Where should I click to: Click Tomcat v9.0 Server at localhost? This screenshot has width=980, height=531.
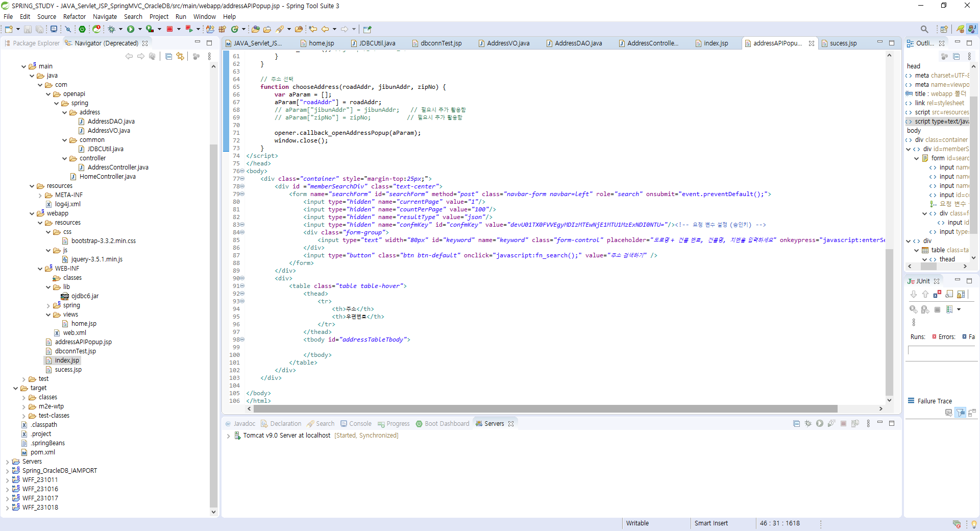coord(286,436)
